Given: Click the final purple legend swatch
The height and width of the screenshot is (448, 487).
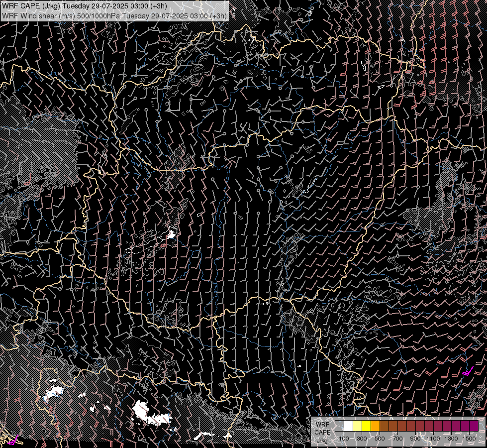Looking at the screenshot, I should pos(474,426).
